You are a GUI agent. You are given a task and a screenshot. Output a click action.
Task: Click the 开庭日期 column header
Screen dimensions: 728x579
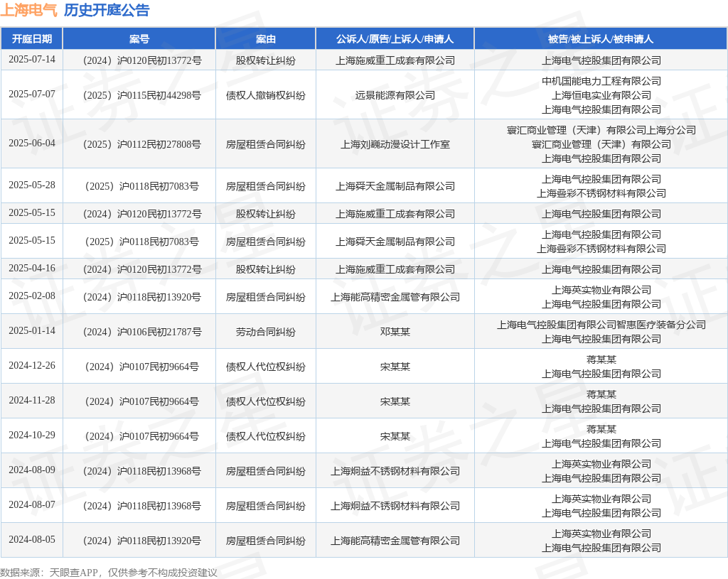31,39
